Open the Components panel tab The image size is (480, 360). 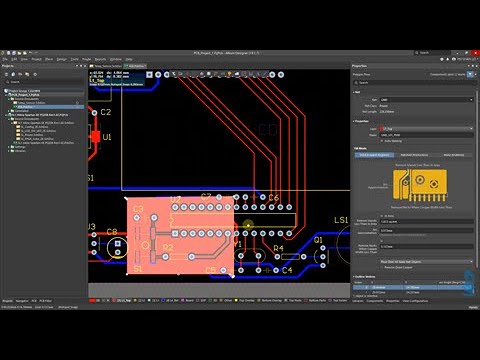tap(375, 301)
